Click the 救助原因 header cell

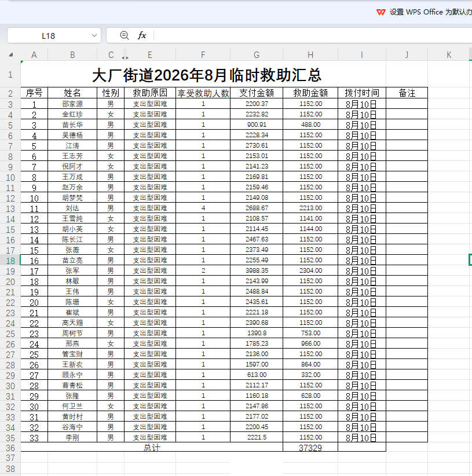[x=150, y=93]
